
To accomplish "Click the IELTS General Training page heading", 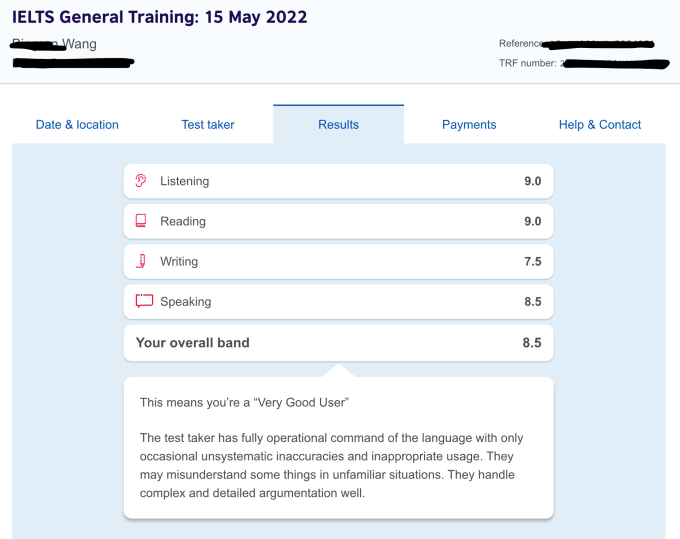I will [x=159, y=17].
